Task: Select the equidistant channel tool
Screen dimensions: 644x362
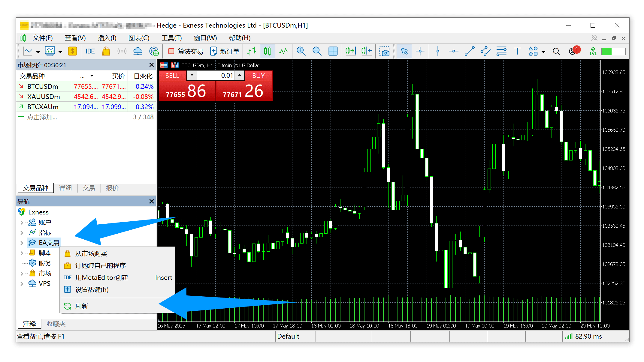Action: pyautogui.click(x=485, y=51)
